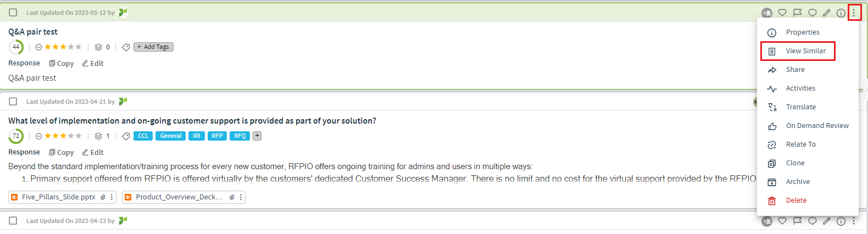Open options for Five_Pillars_Slide.pptx attachment
This screenshot has width=868, height=234.
pos(112,197)
